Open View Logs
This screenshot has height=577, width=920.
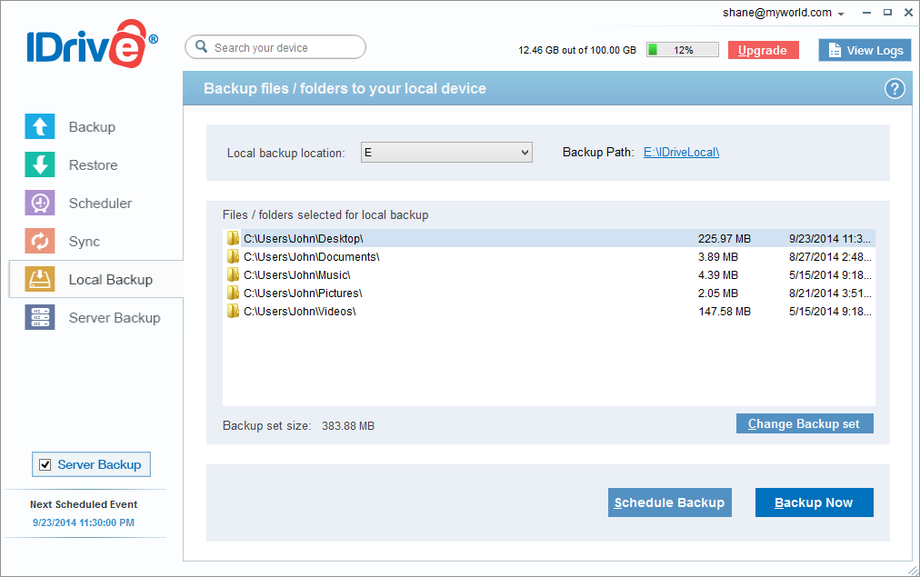click(865, 50)
